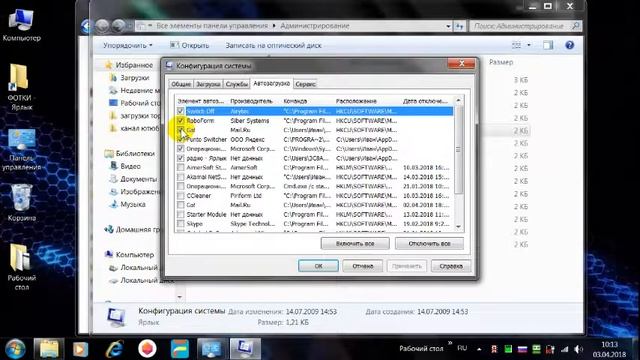Expand the view options dropdown arrow
The height and width of the screenshot is (360, 640).
click(529, 45)
